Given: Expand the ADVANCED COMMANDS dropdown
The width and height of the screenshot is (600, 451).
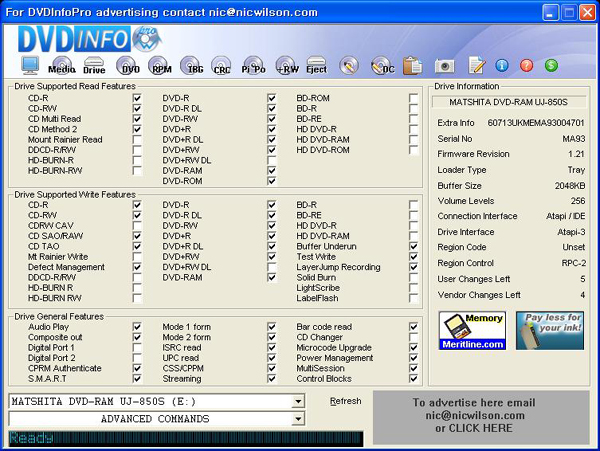Looking at the screenshot, I should [297, 419].
